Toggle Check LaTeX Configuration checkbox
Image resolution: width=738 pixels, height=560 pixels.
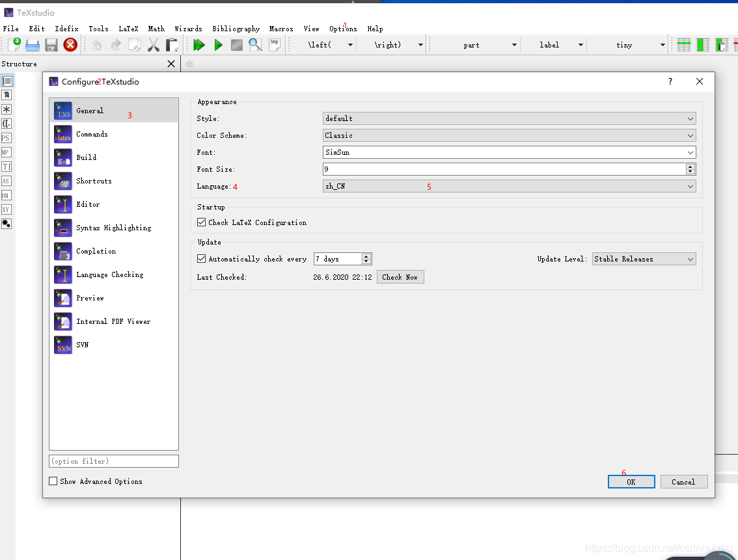[202, 222]
